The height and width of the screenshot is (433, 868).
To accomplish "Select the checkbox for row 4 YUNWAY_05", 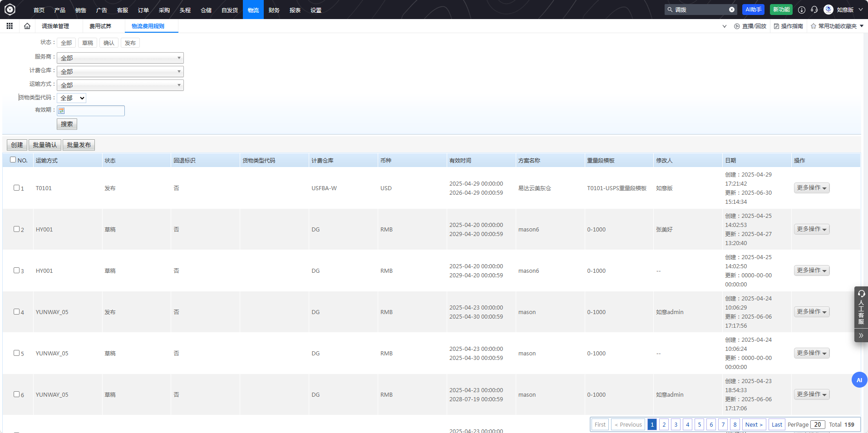I will point(16,311).
